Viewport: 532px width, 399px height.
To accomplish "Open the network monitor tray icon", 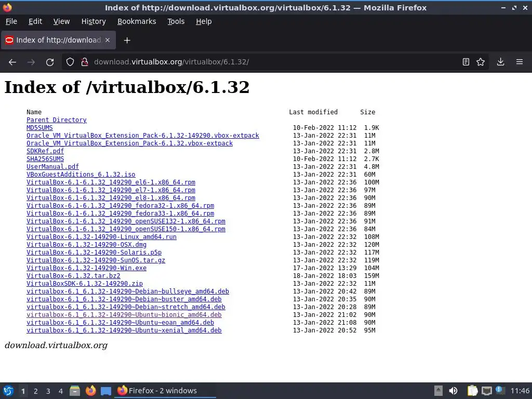I will (x=486, y=391).
